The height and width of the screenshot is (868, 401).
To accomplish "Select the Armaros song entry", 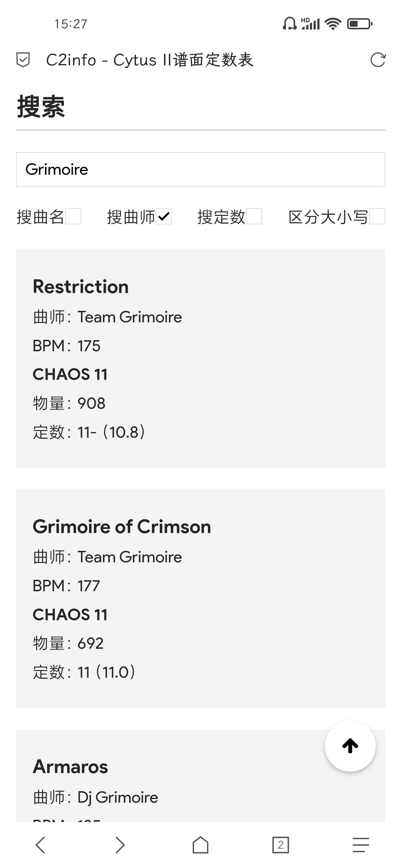I will [x=71, y=767].
